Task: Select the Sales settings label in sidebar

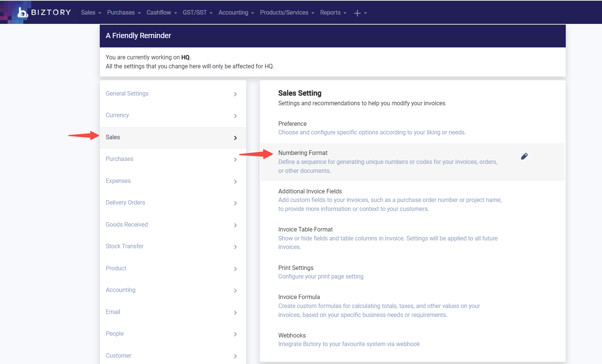Action: 113,137
